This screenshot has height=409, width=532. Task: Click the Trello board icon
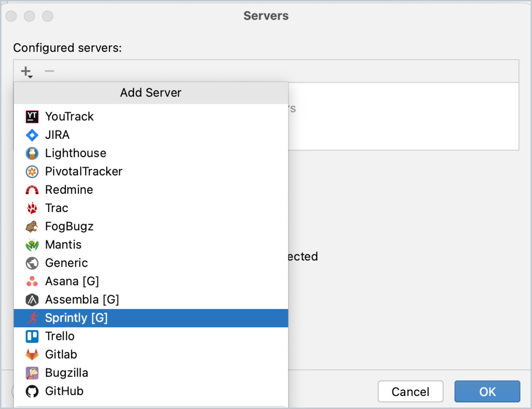click(32, 336)
